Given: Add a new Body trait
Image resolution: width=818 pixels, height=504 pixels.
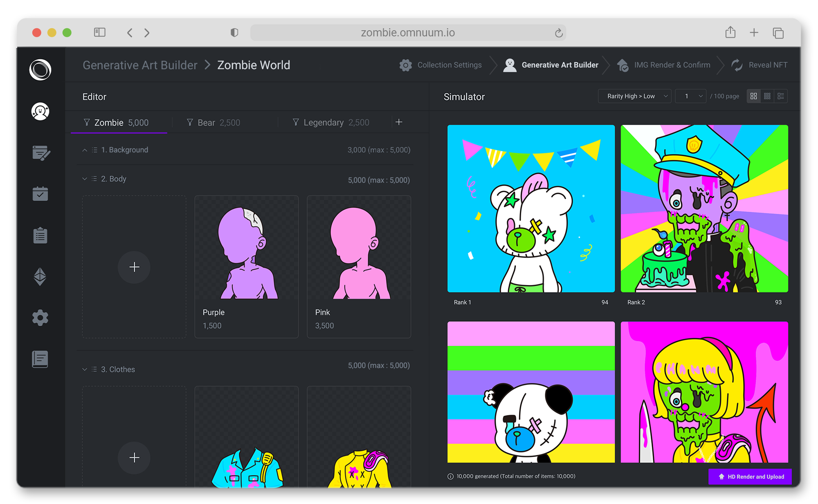Looking at the screenshot, I should [134, 267].
